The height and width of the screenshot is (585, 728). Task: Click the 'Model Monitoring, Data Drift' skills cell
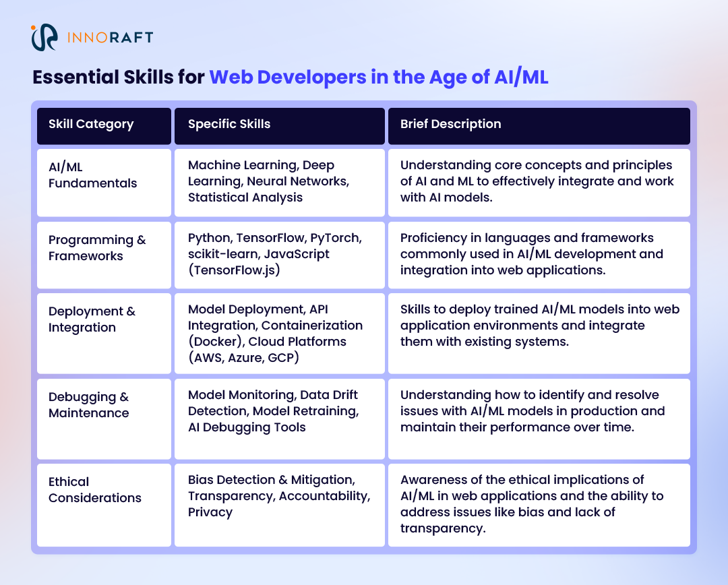(280, 419)
